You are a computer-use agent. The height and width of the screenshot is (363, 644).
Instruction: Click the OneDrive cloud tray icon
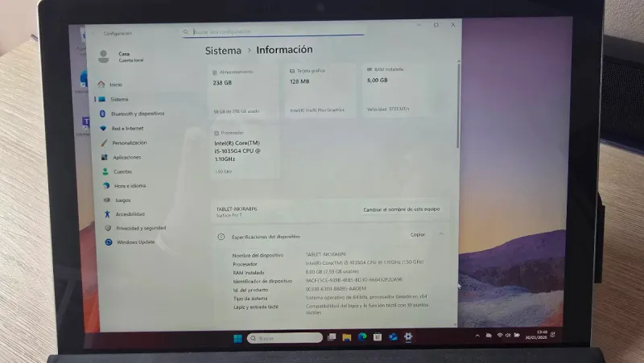[489, 336]
